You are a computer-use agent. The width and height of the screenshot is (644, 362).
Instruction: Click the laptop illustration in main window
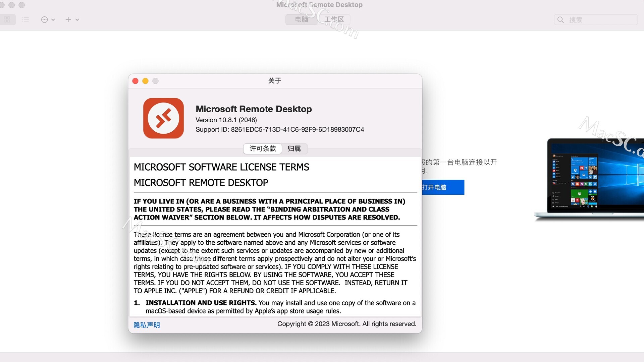(x=589, y=179)
